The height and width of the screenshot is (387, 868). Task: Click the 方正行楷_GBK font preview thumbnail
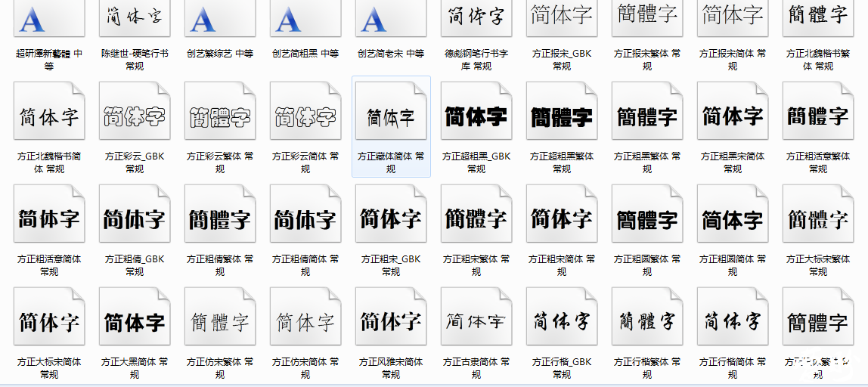coord(562,316)
